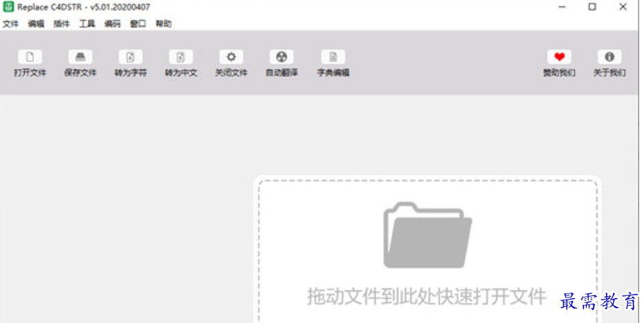Open the 帮助 menu
Image resolution: width=644 pixels, height=323 pixels.
point(164,23)
